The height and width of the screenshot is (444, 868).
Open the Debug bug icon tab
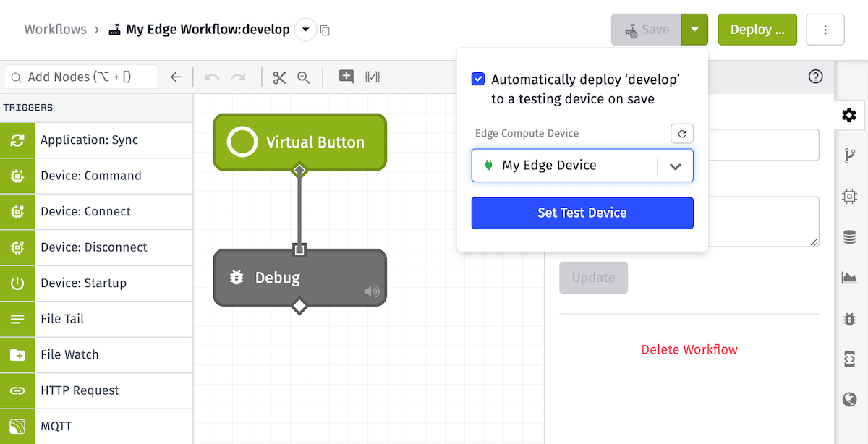[x=849, y=318]
